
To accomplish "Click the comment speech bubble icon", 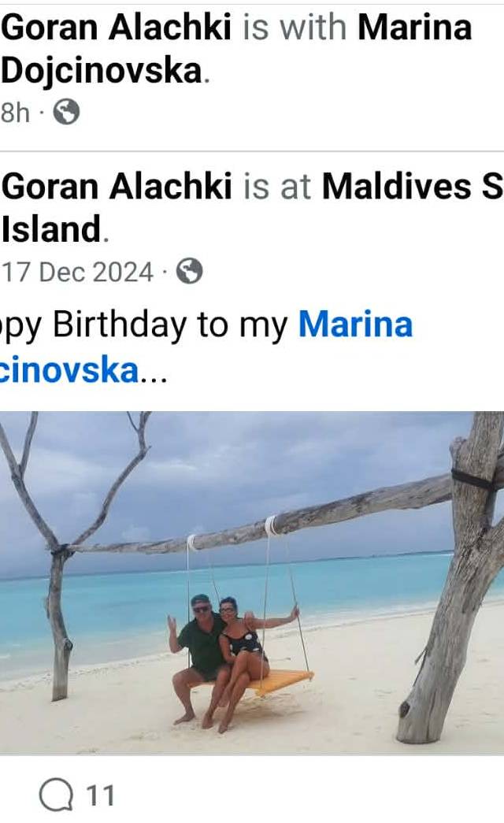I will point(56,795).
